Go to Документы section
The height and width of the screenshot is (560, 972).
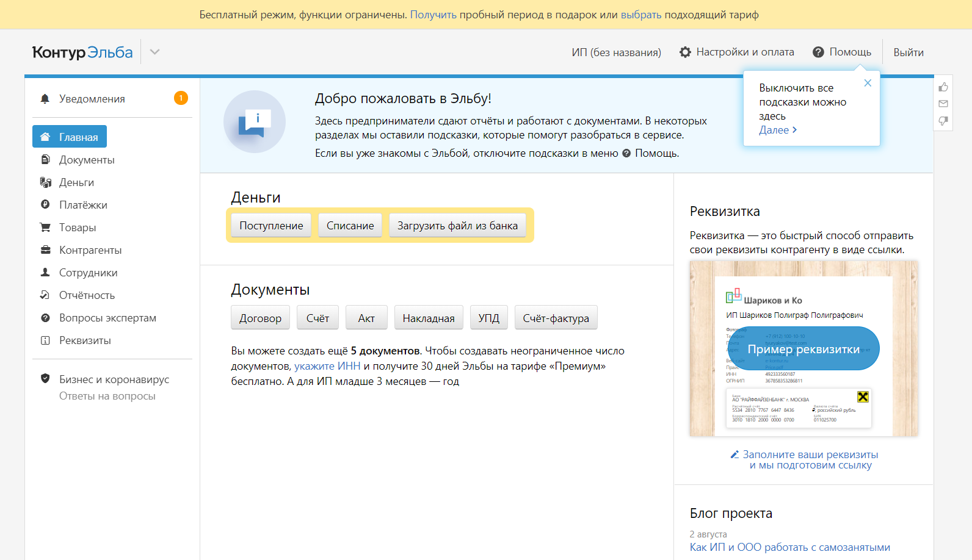(87, 160)
